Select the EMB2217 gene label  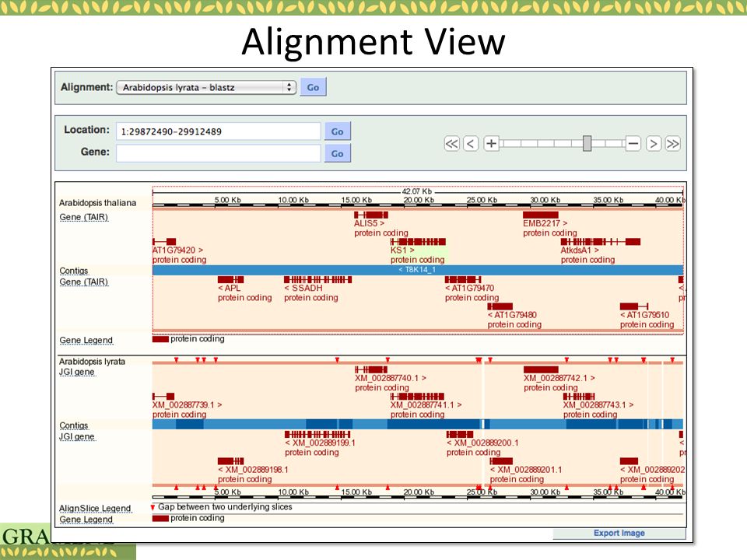pos(545,223)
